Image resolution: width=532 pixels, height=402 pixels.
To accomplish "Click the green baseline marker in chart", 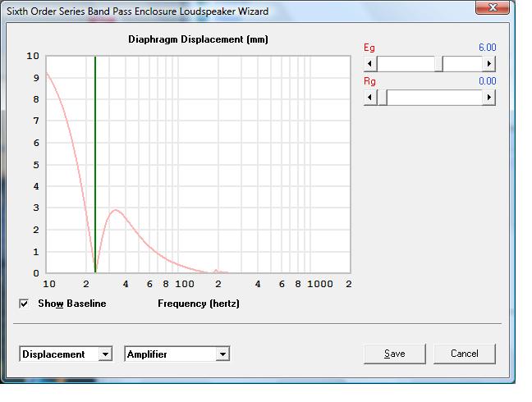I will click(x=95, y=164).
